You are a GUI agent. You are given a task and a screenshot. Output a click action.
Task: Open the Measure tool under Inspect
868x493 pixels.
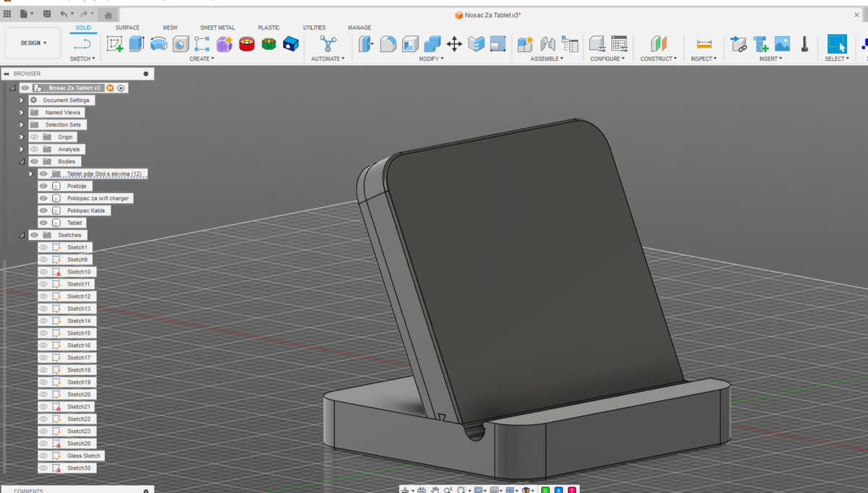point(704,44)
